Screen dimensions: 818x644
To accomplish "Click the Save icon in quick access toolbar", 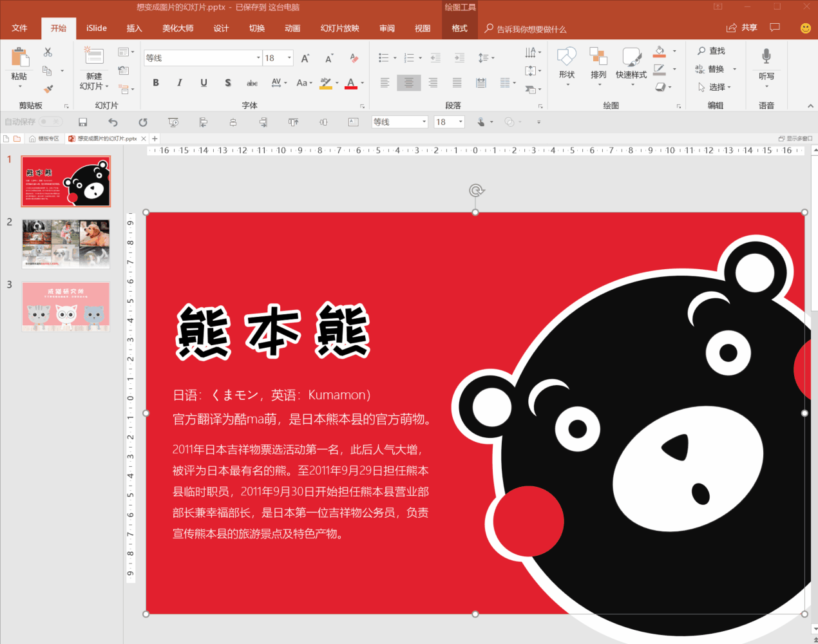I will [x=82, y=122].
